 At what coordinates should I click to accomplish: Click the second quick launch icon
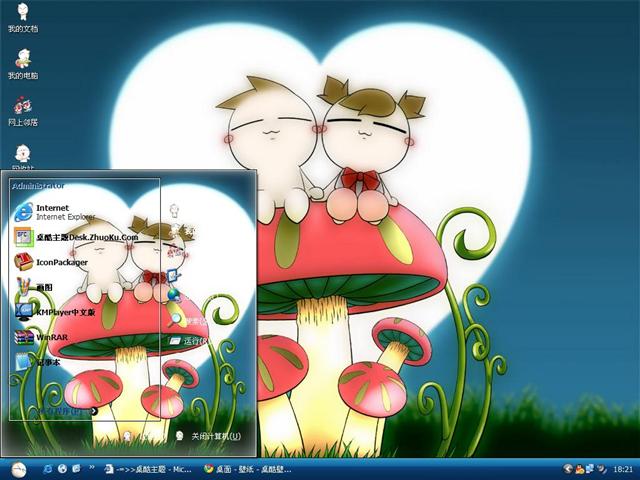(62, 469)
